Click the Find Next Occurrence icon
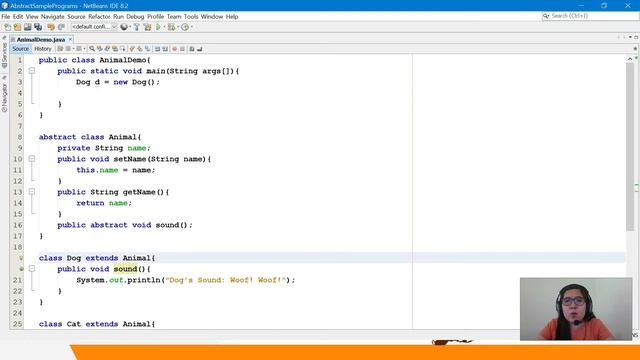 [x=107, y=49]
